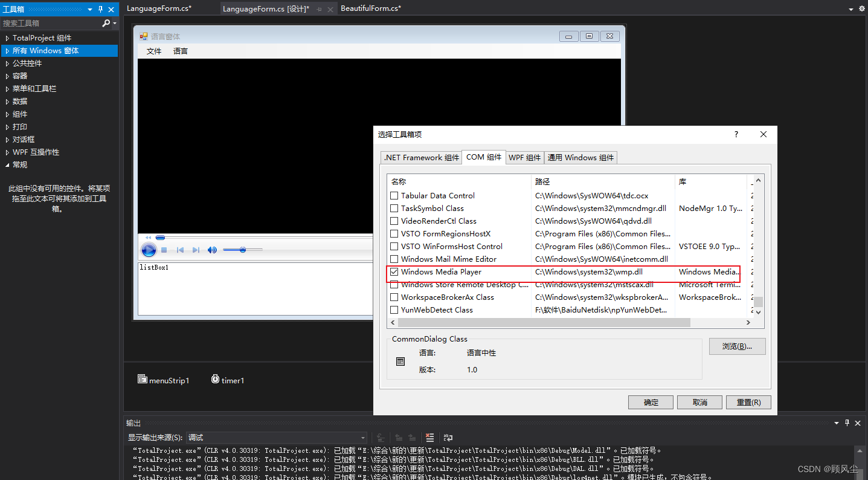Select the timer1 component in the tray

[228, 380]
